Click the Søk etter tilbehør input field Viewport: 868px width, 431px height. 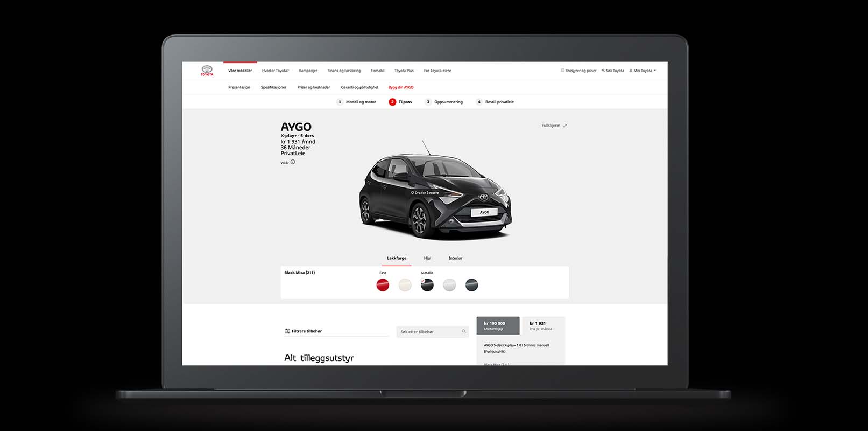429,332
